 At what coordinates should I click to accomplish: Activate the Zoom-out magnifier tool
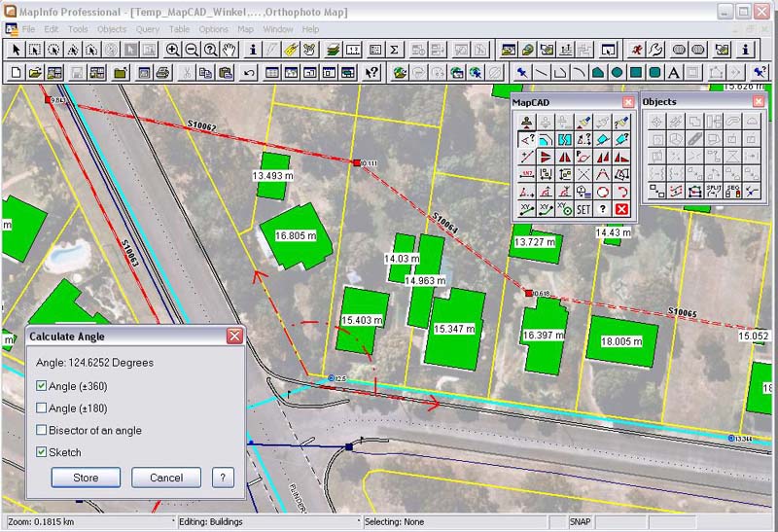(x=192, y=50)
